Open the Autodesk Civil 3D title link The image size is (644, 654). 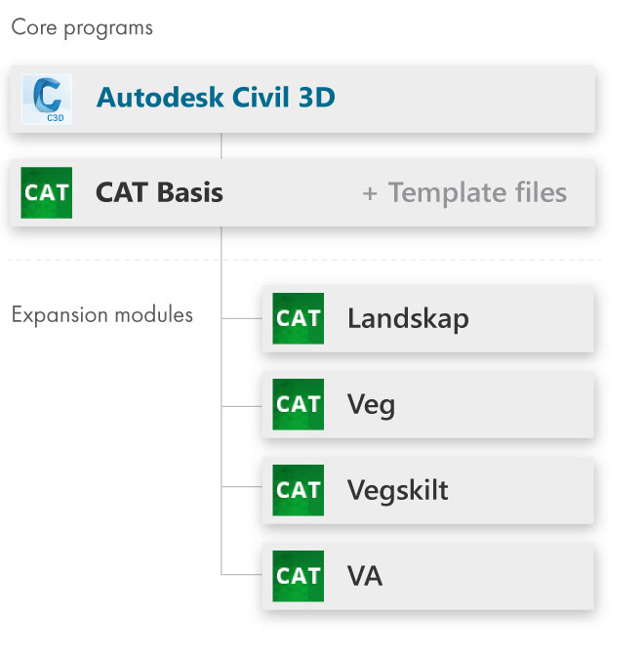tap(216, 98)
